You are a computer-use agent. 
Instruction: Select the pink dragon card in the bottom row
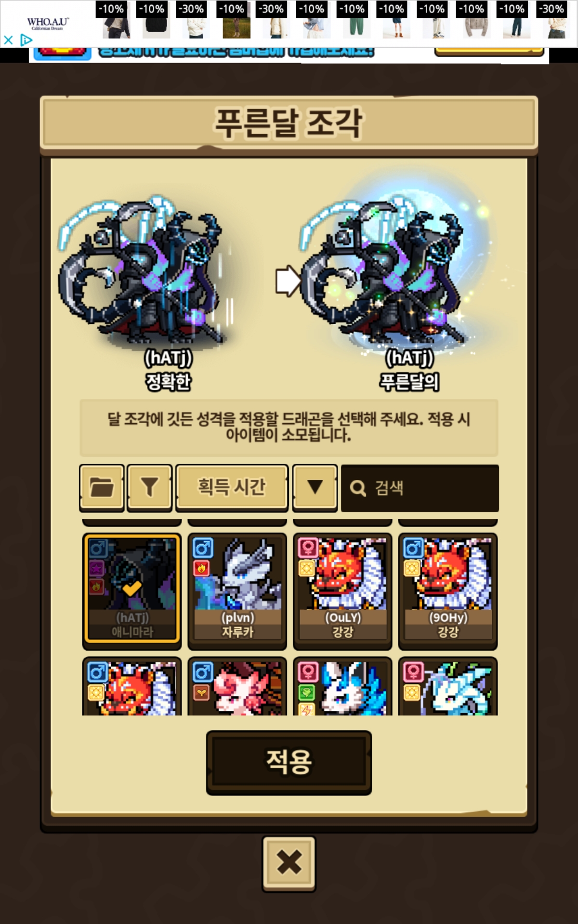tap(237, 686)
